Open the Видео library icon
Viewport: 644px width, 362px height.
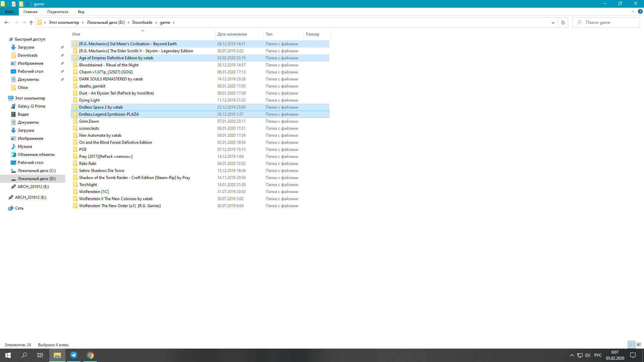pyautogui.click(x=13, y=114)
